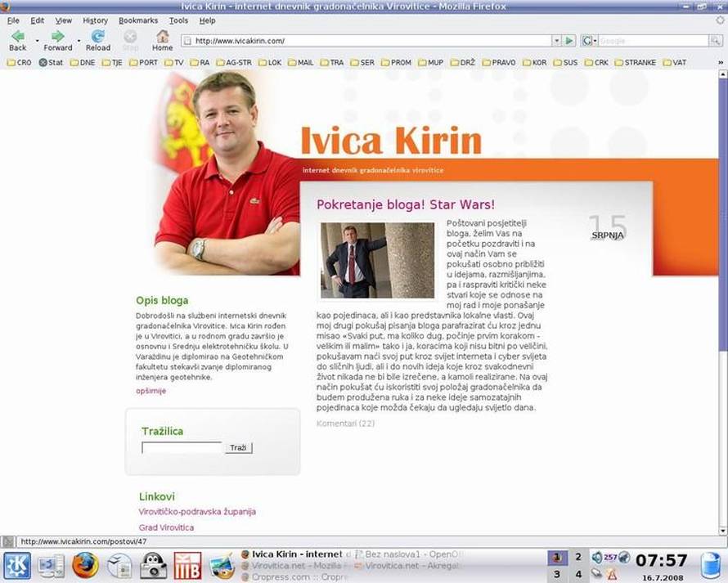Open the Bookmarks menu
Image resolution: width=728 pixels, height=583 pixels.
(137, 20)
